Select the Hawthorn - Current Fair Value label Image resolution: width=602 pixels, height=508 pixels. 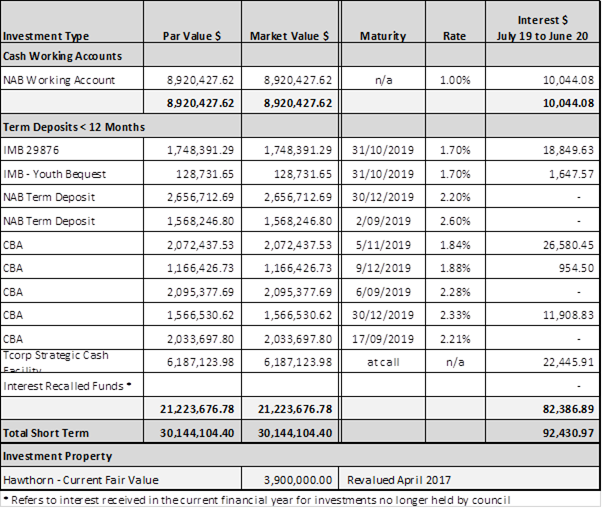click(x=80, y=479)
